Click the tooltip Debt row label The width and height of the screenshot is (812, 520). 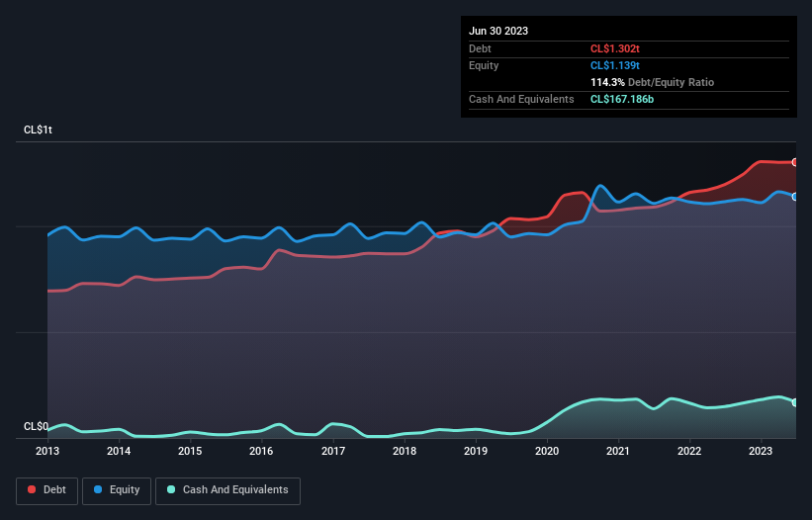coord(480,48)
